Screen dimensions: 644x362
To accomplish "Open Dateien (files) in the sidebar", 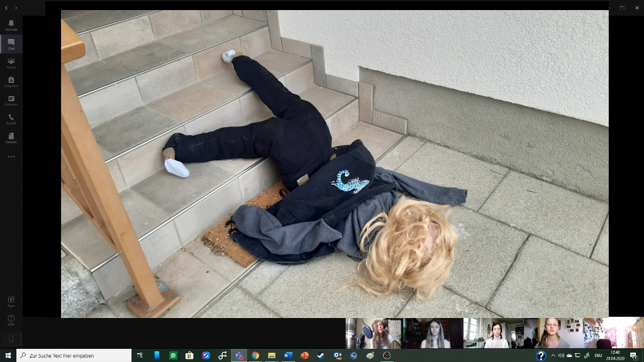I will pos(11,138).
